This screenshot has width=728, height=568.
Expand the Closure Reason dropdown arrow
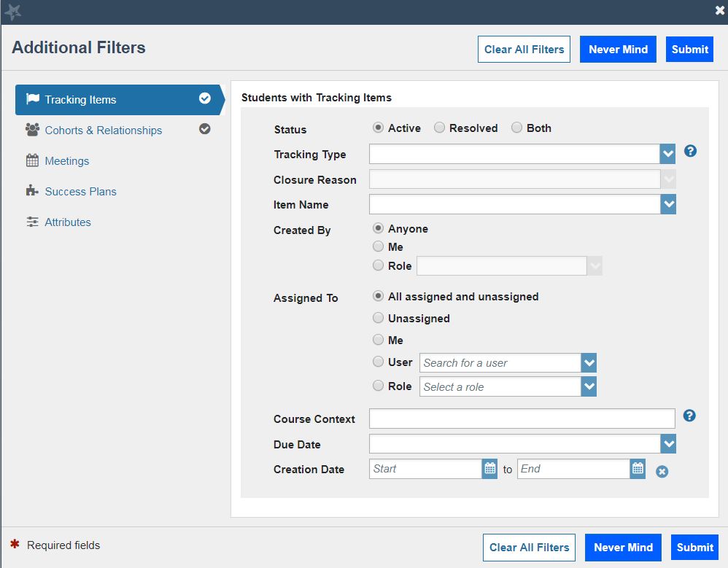click(x=668, y=179)
